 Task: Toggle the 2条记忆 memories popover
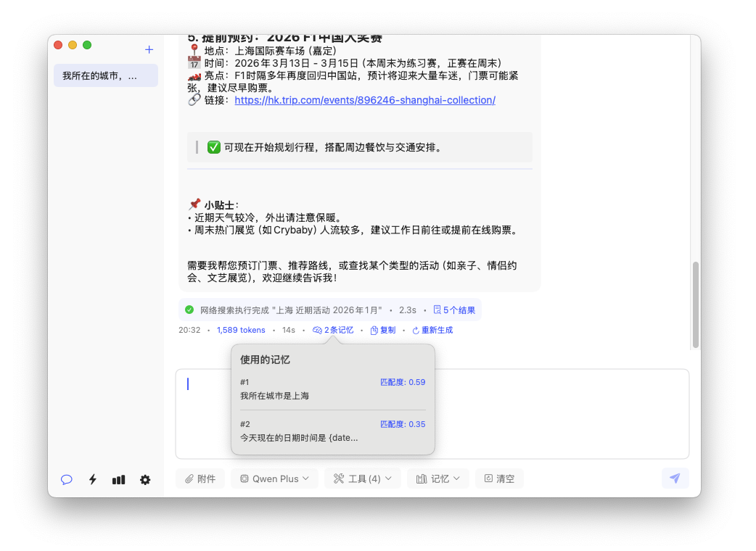coord(333,330)
